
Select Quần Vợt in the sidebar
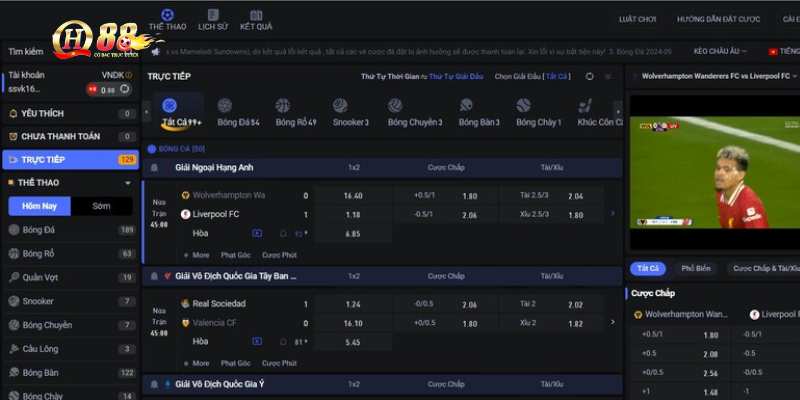[70, 278]
